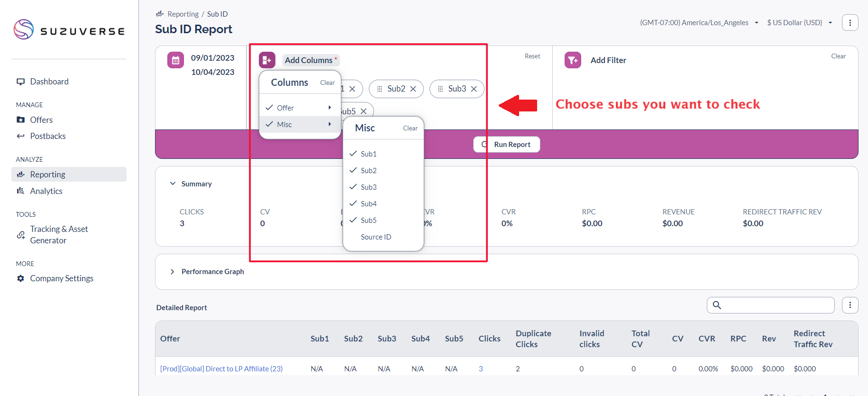Open the Offer columns submenu
Viewport: 868px width, 396px height.
300,108
